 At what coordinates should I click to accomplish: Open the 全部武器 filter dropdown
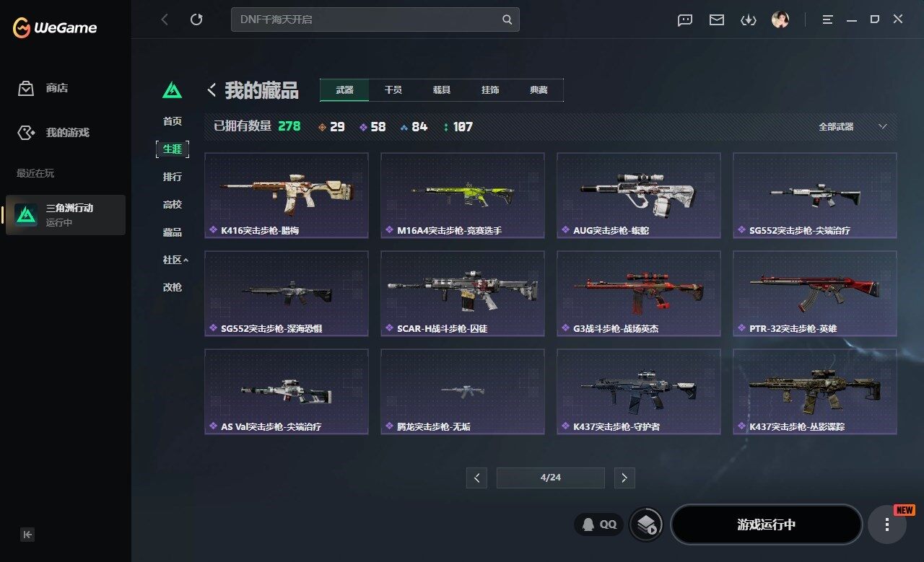tap(853, 126)
